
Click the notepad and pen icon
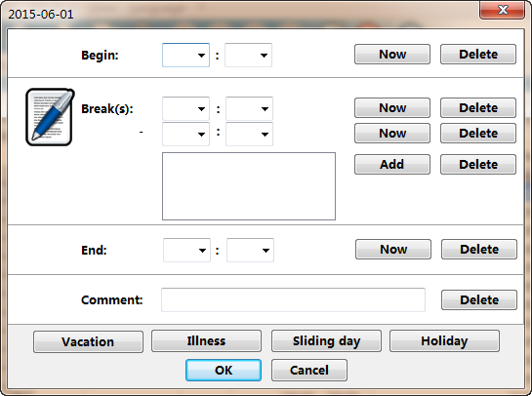coord(50,117)
